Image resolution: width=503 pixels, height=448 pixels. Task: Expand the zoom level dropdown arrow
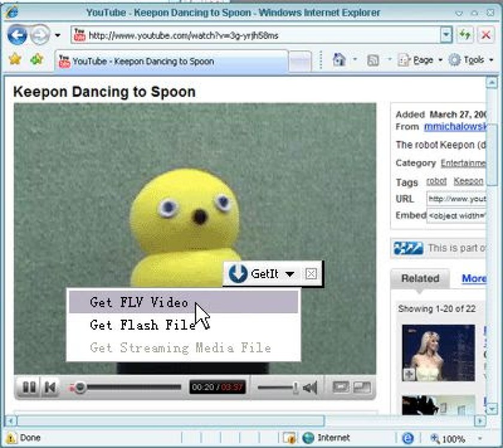tap(480, 438)
